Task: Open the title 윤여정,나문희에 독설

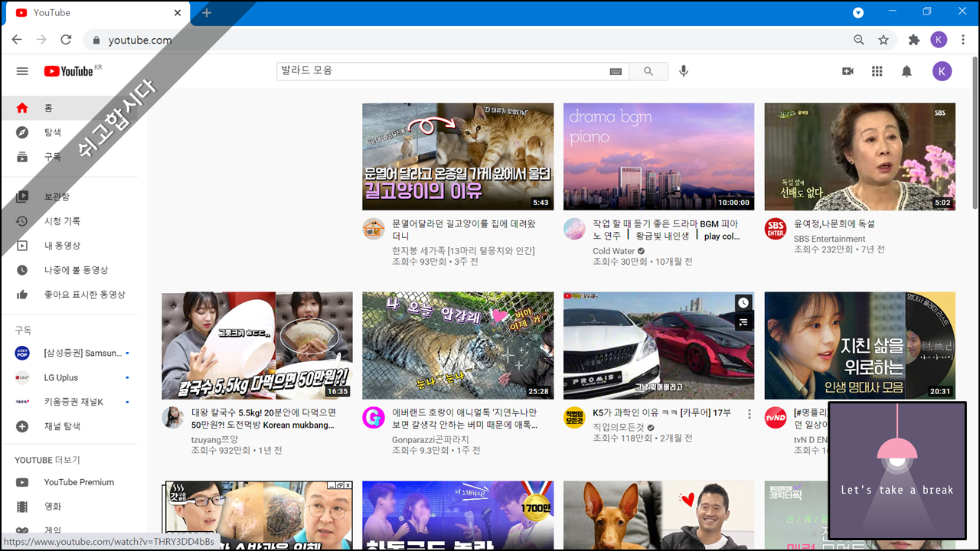Action: pos(834,224)
